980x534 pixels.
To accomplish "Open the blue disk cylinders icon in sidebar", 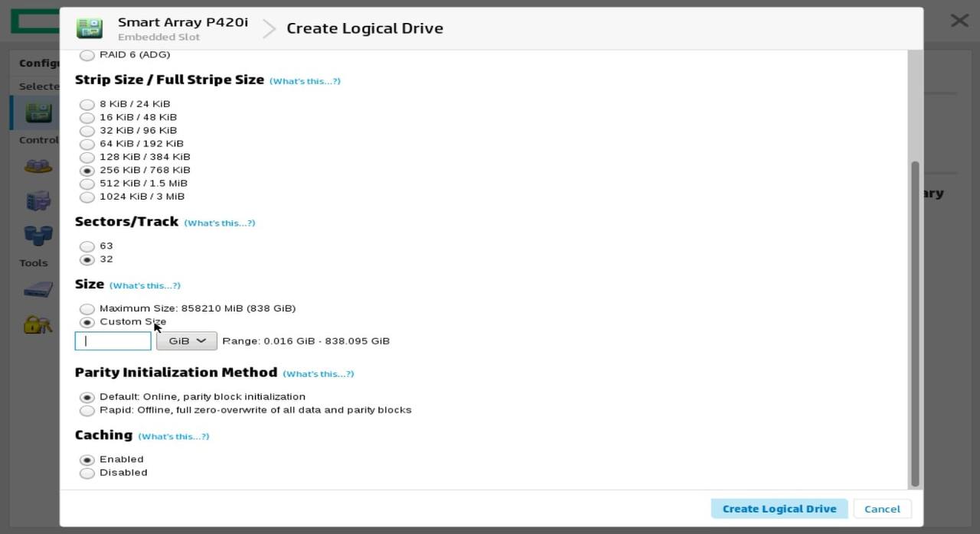I will tap(38, 235).
